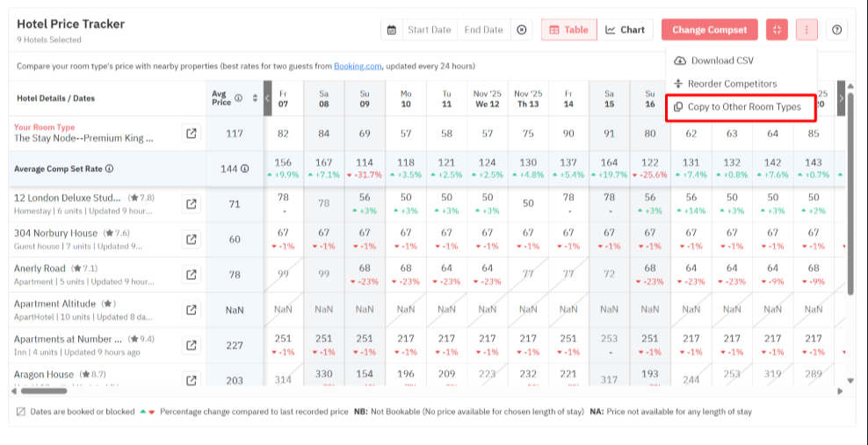Viewport: 868px width, 445px height.
Task: Select Download CSV from menu
Action: click(721, 61)
